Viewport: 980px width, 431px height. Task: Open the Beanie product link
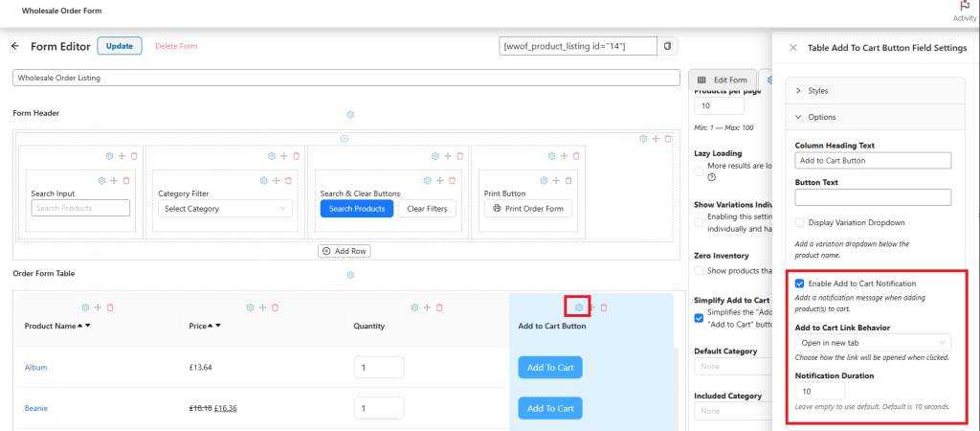tap(36, 408)
